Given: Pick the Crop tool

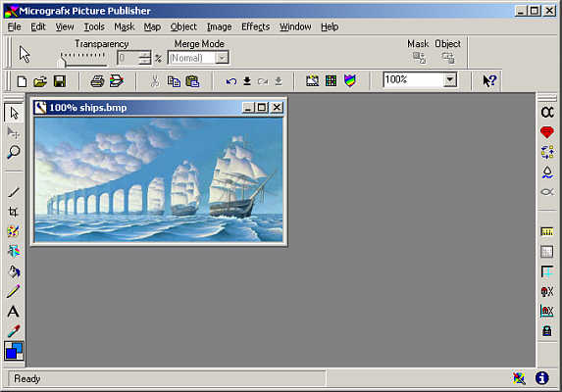Looking at the screenshot, I should [14, 212].
